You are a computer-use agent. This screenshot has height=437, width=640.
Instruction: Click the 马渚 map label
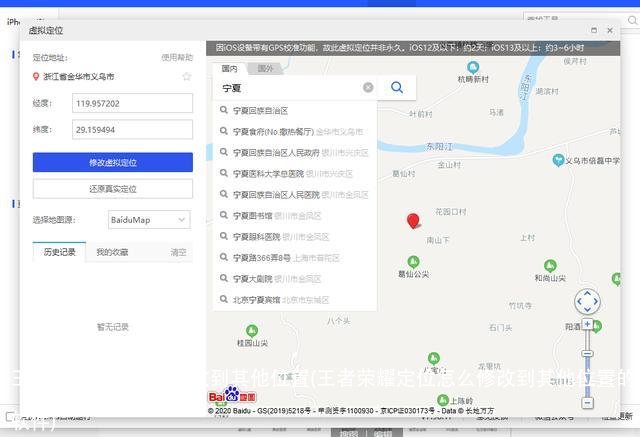click(x=496, y=112)
